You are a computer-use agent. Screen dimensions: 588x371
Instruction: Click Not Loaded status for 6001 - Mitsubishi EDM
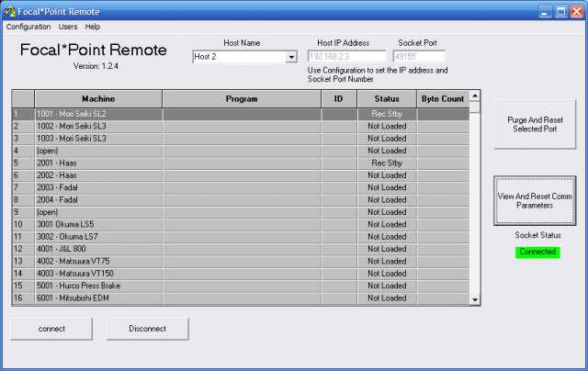click(x=387, y=298)
